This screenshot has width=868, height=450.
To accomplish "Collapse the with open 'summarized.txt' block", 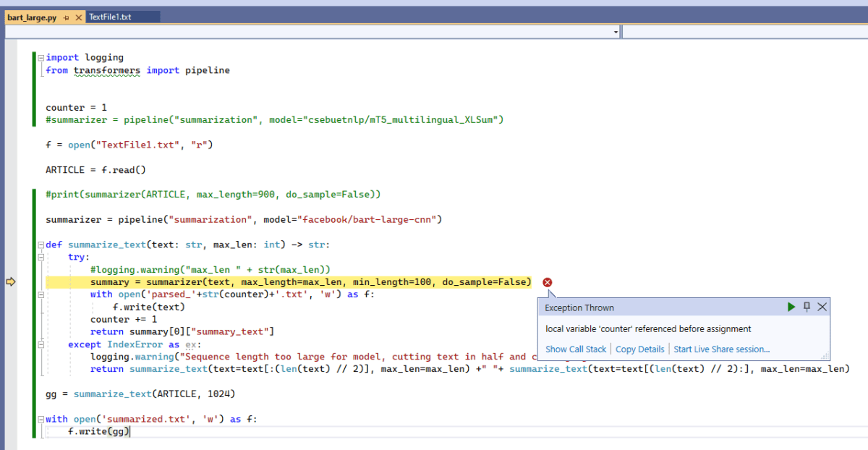I will point(41,419).
